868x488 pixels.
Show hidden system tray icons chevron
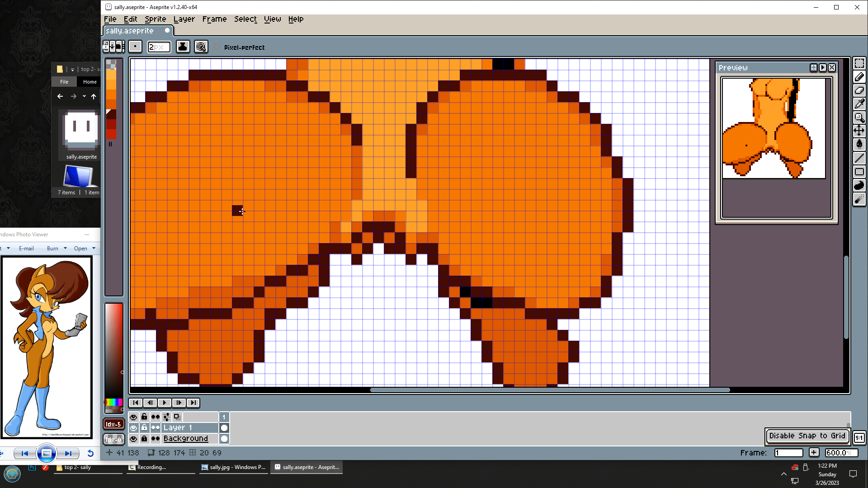click(x=783, y=474)
